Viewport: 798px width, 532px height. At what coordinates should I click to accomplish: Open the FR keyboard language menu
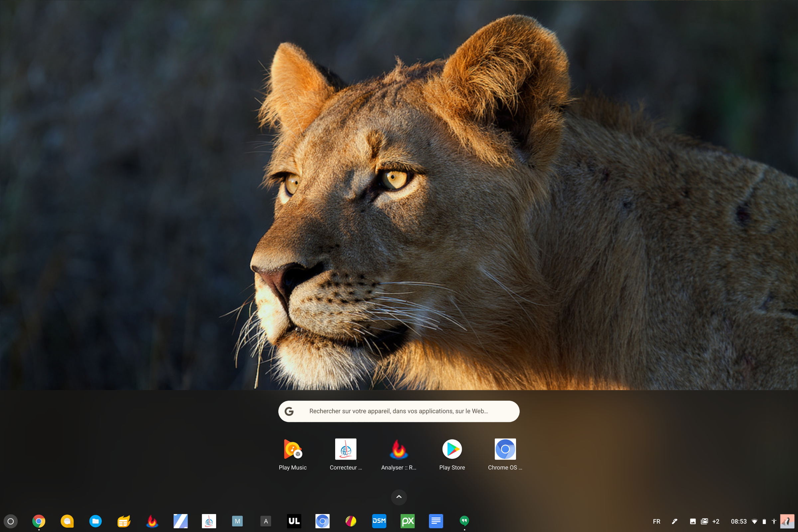[x=656, y=521]
